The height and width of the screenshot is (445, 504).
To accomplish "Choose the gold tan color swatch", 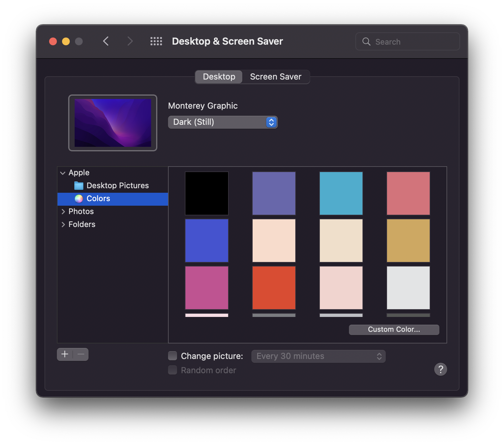I will tap(408, 241).
